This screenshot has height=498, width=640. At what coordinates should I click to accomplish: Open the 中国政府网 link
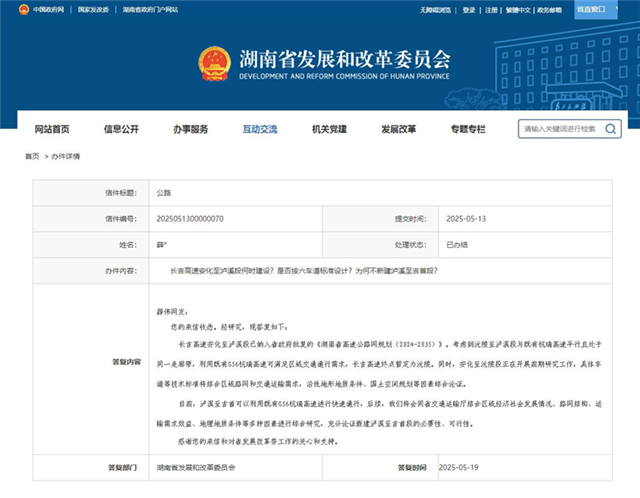49,10
